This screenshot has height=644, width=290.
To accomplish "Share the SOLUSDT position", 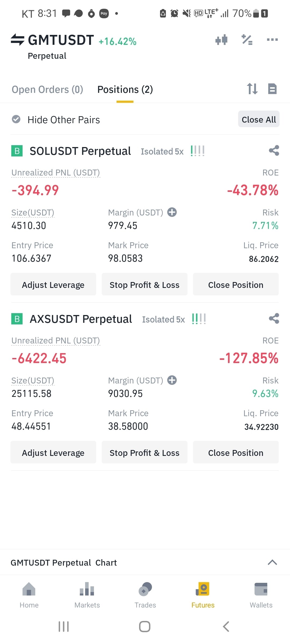I will [274, 151].
